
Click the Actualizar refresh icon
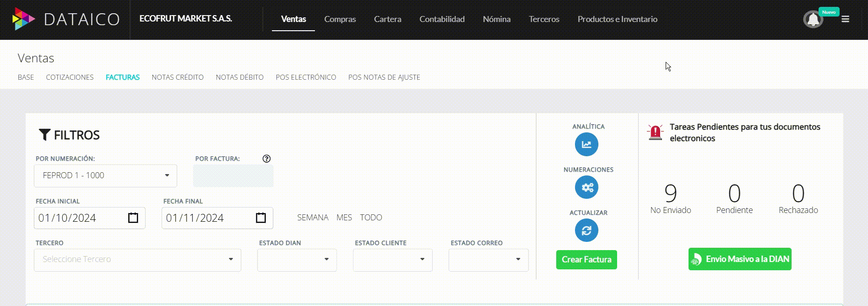[x=586, y=230]
